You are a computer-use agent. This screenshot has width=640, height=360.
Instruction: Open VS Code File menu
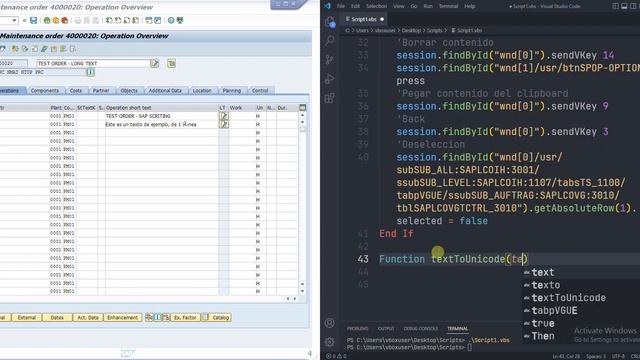point(341,6)
